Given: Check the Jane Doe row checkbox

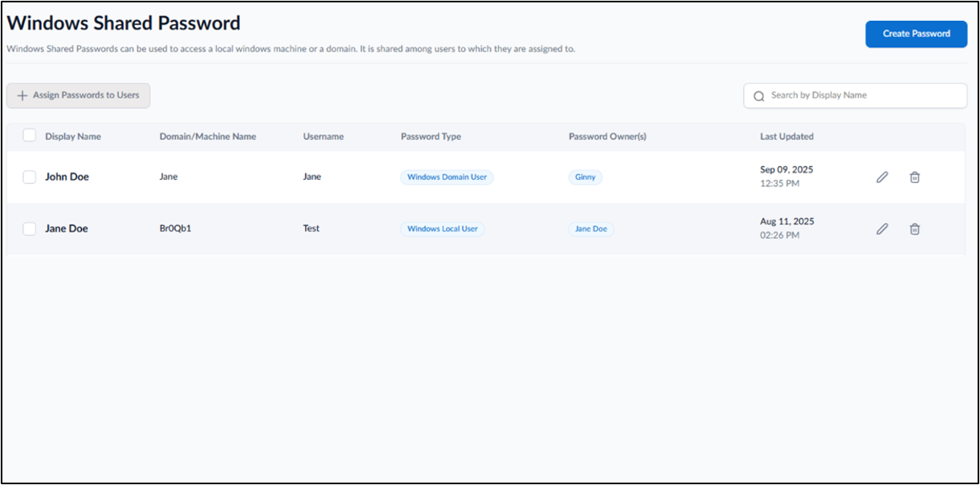Looking at the screenshot, I should (x=30, y=229).
